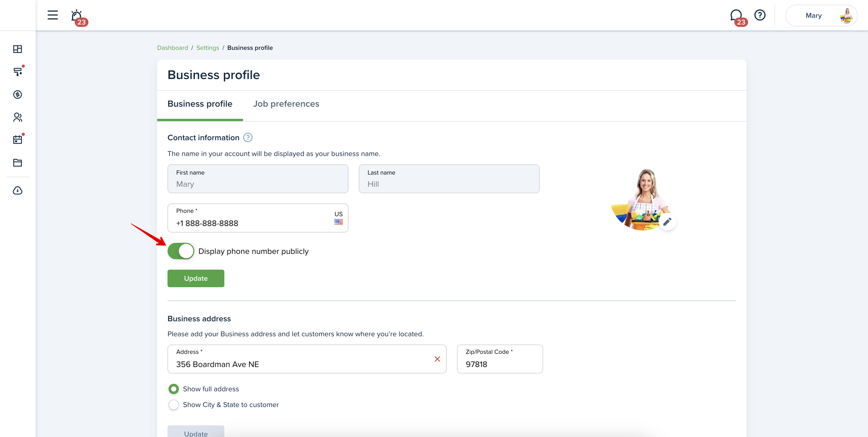868x437 pixels.
Task: Click Update under business address
Action: [196, 432]
